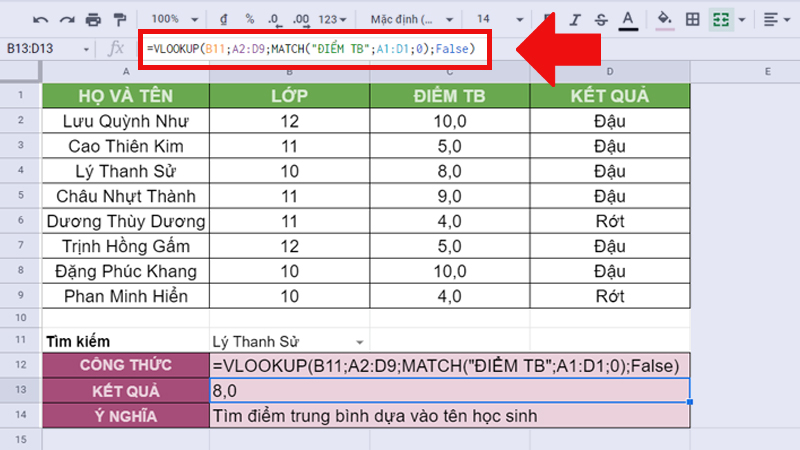Click header cell LỚP
The width and height of the screenshot is (800, 450).
tap(289, 96)
